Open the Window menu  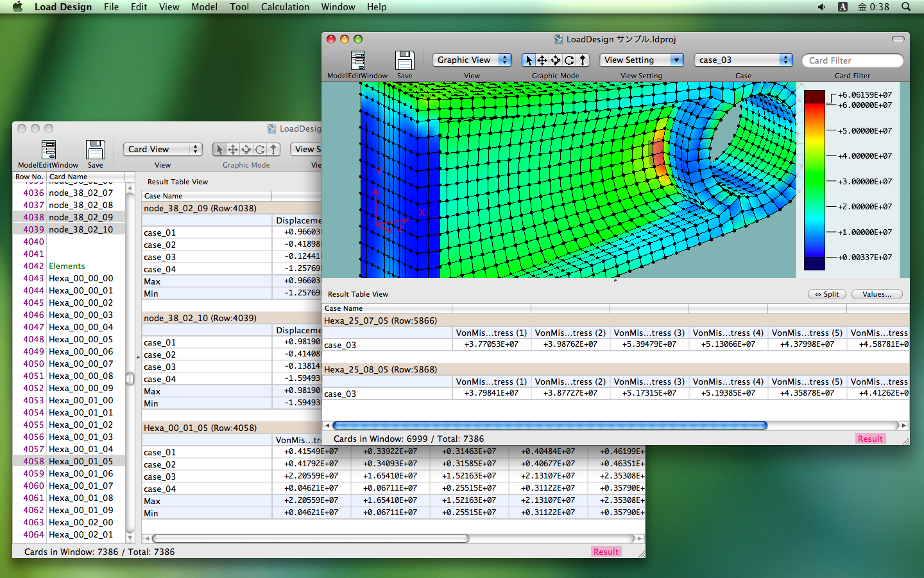(x=338, y=7)
